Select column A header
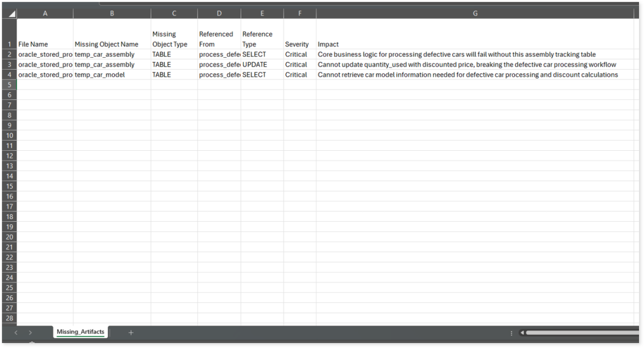This screenshot has width=644, height=348. 45,13
